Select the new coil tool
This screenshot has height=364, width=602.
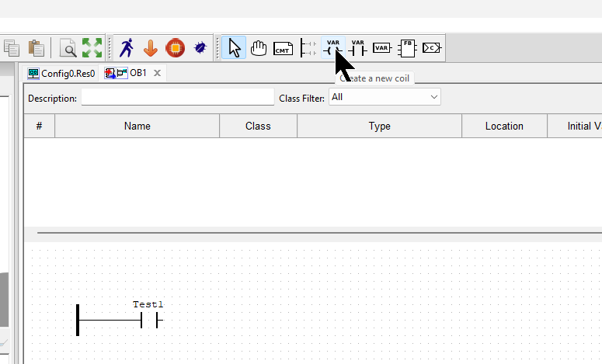click(333, 48)
